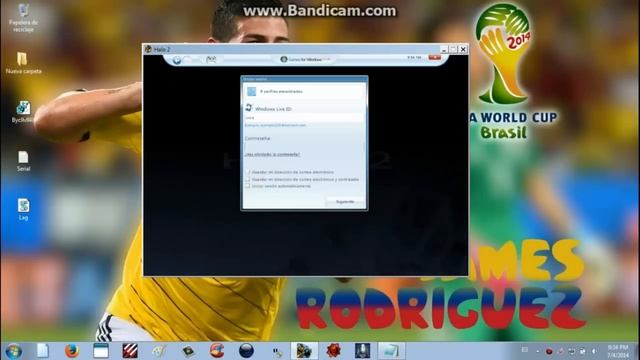Open the blank document taskbar icon
Screen dimensions: 640x360
click(43, 351)
